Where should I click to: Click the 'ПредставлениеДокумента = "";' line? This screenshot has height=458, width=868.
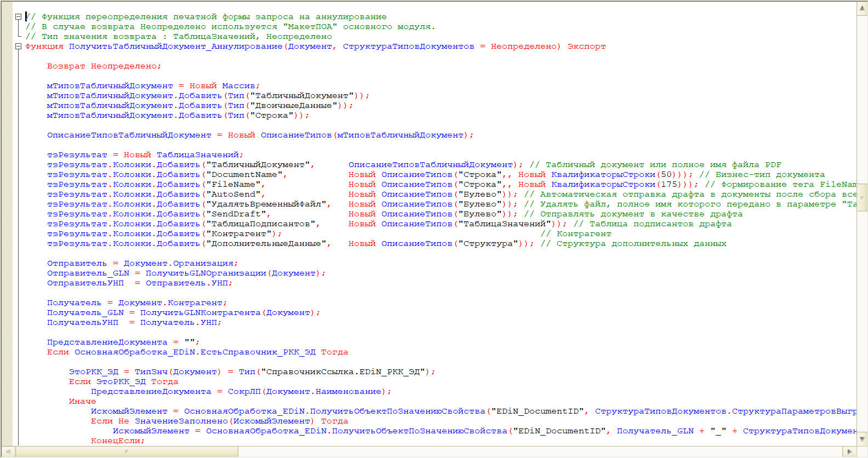(123, 342)
